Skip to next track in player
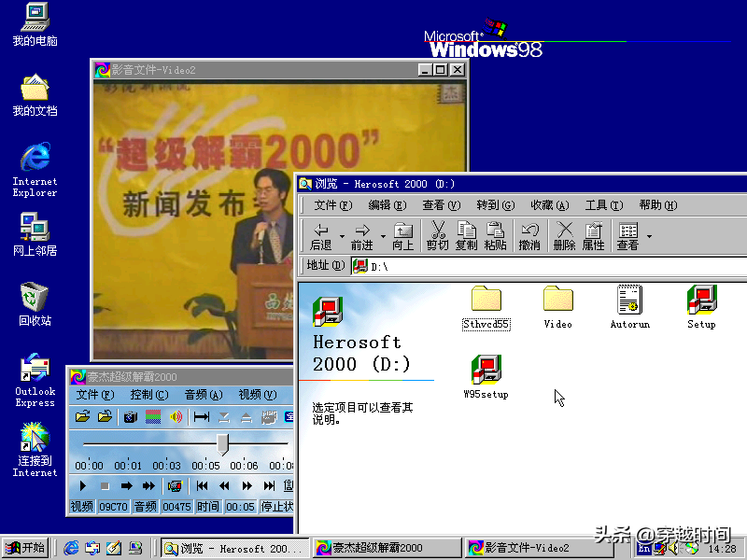747x560 pixels. [x=269, y=485]
